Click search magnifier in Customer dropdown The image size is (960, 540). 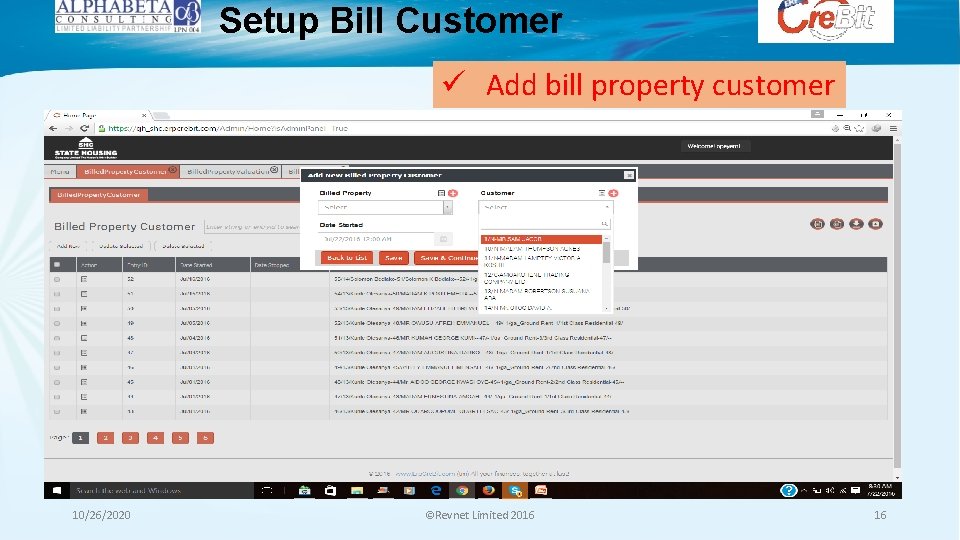(604, 224)
